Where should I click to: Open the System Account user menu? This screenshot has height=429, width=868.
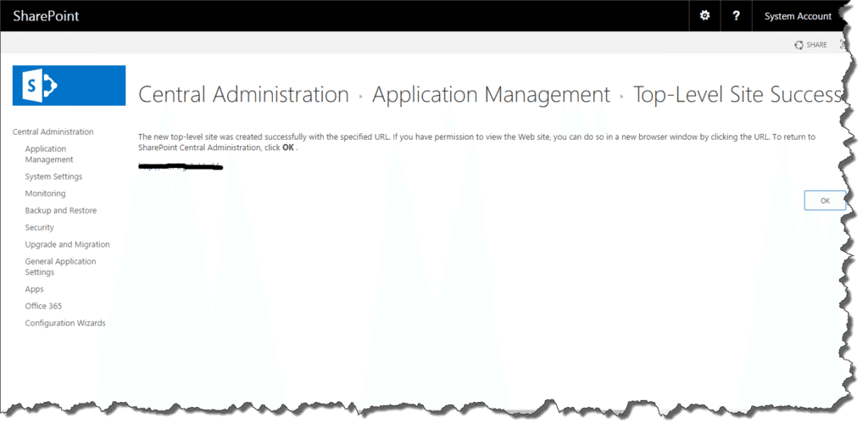(798, 16)
